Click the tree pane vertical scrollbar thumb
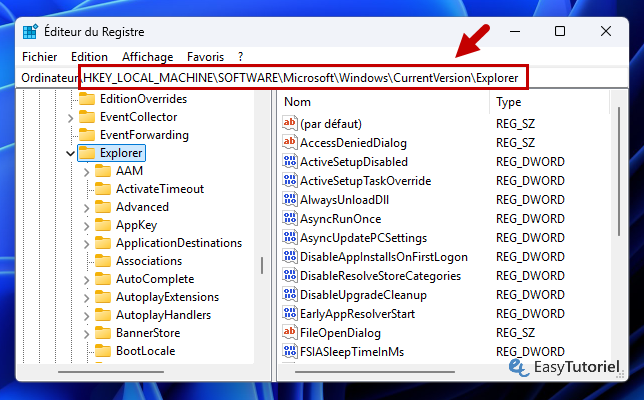 (x=262, y=265)
